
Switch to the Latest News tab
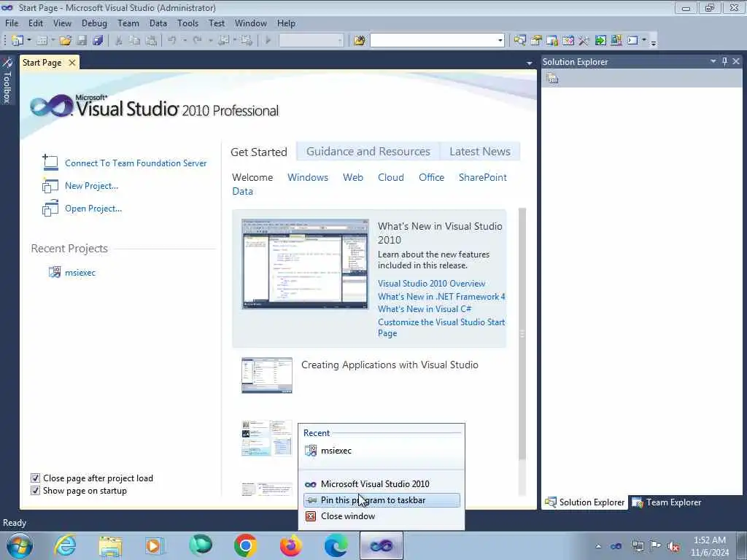480,152
